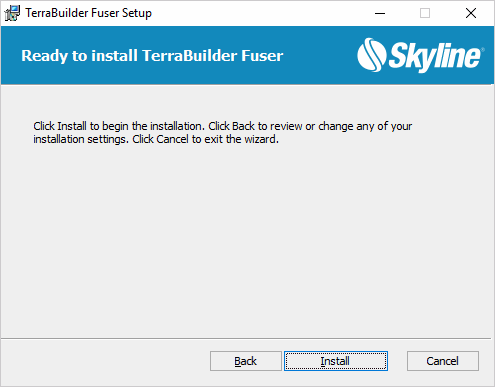
Task: Minimize the TerraBuilder Fuser Setup window
Action: pos(380,13)
